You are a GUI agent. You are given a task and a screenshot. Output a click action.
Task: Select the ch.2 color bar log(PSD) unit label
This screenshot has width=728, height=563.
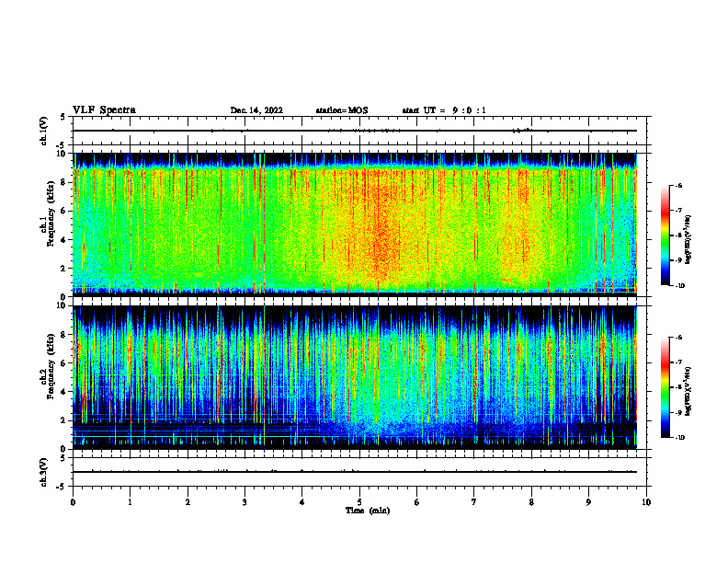688,391
